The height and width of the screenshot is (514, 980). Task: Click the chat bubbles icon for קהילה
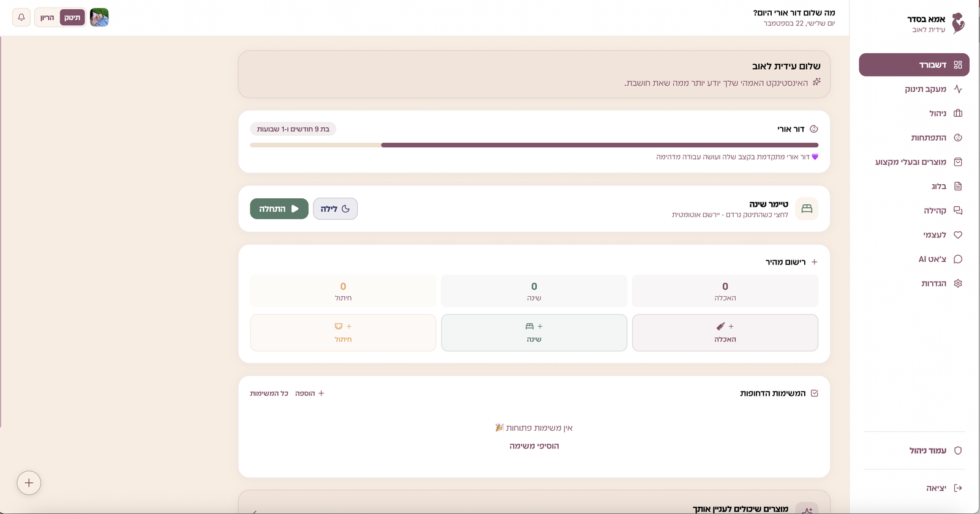click(958, 210)
